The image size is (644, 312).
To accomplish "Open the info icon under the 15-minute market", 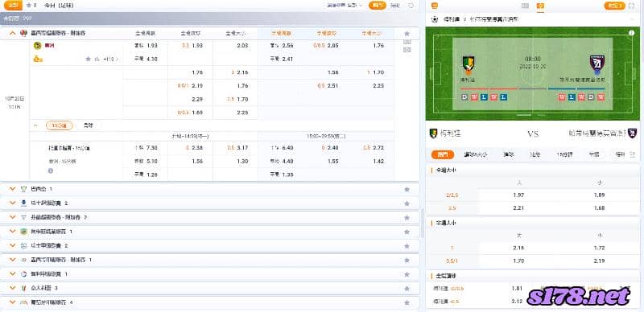I will (51, 170).
